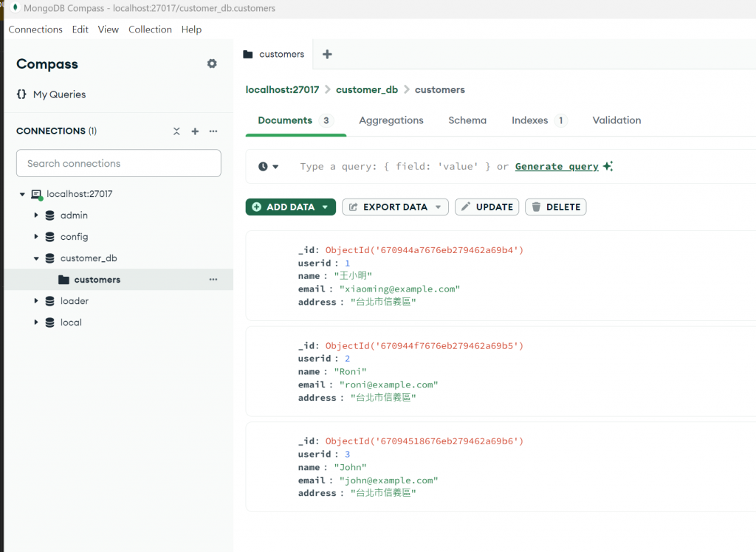Add new connection plus icon

coord(195,131)
